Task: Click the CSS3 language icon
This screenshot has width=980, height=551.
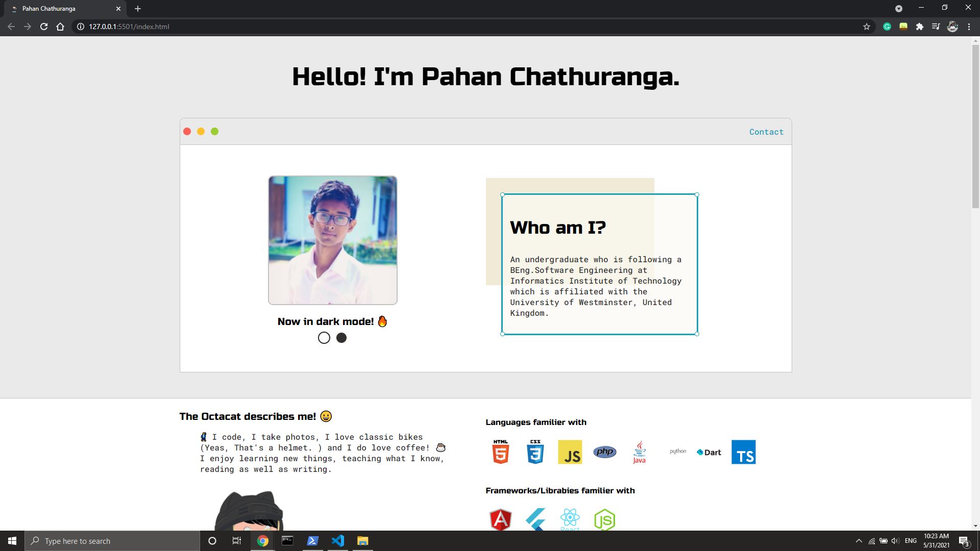Action: (534, 452)
